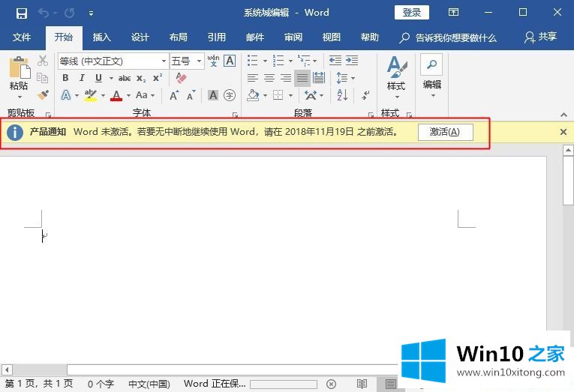Open Change Case Aa menu
The image size is (574, 392).
[x=145, y=95]
